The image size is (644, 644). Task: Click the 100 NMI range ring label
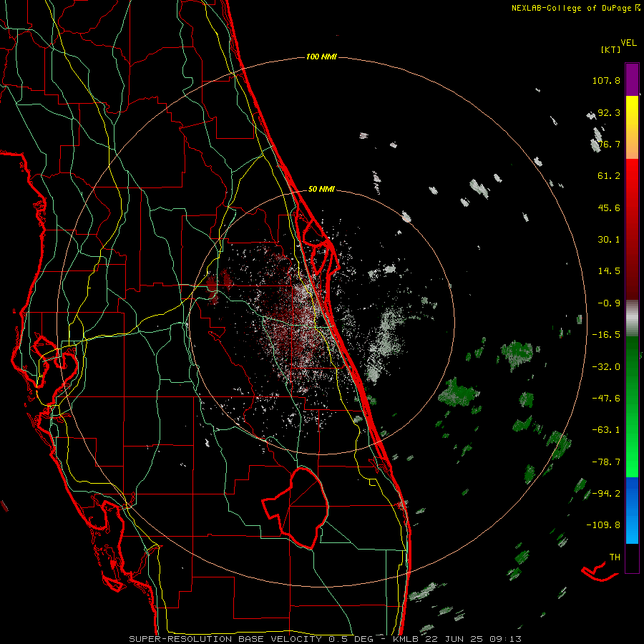click(321, 57)
